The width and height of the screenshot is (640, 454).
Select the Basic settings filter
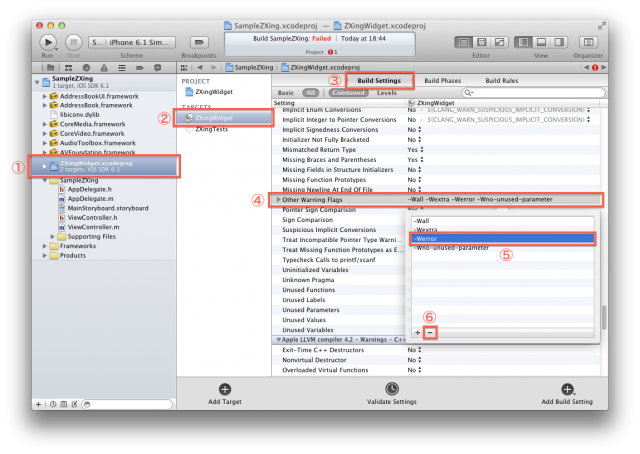click(286, 93)
